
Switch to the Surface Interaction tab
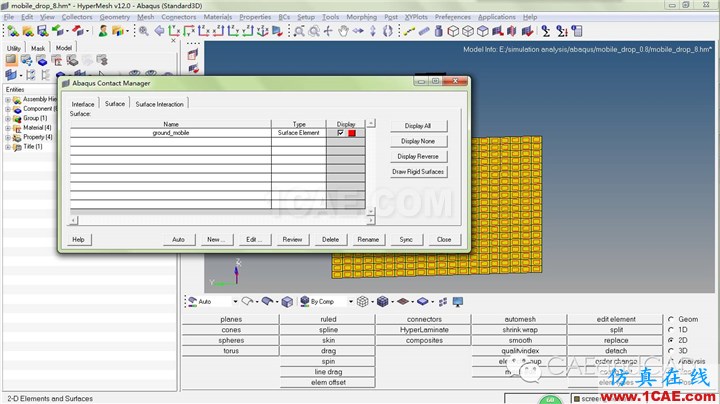pos(159,104)
